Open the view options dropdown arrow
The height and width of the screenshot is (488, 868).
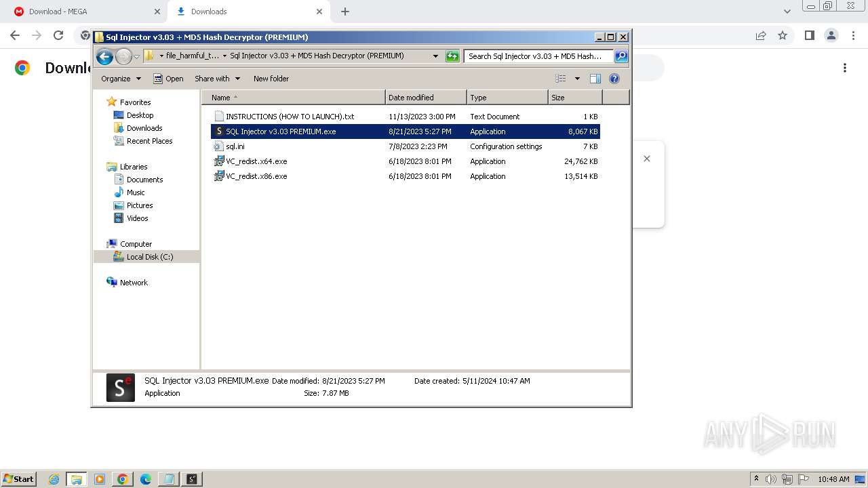[x=577, y=79]
